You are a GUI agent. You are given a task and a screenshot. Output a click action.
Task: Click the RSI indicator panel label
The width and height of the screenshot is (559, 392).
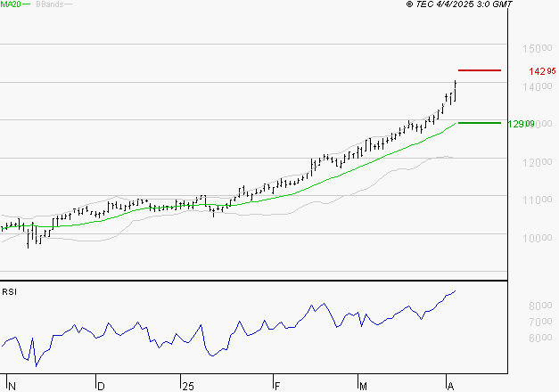click(x=9, y=291)
